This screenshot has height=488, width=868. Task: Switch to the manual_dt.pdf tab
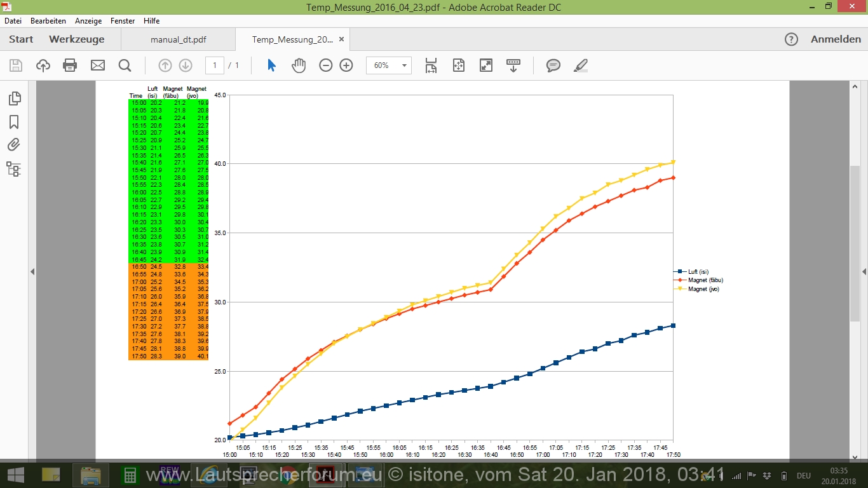click(x=178, y=39)
